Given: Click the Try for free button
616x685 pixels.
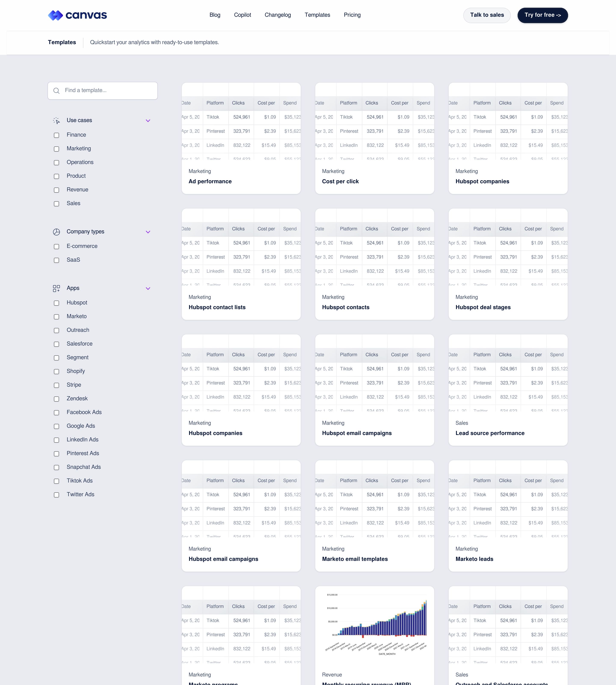Looking at the screenshot, I should 543,15.
